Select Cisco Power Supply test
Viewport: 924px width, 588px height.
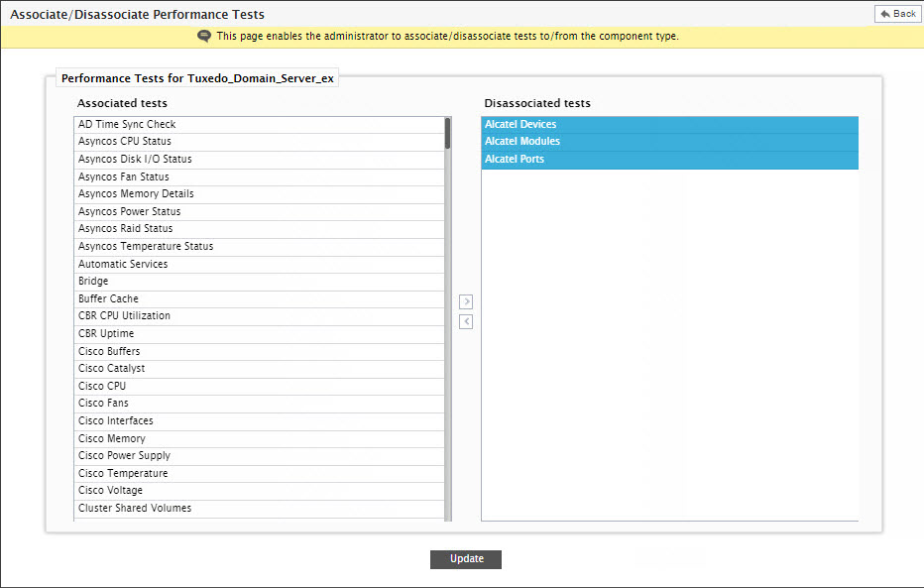pyautogui.click(x=260, y=455)
